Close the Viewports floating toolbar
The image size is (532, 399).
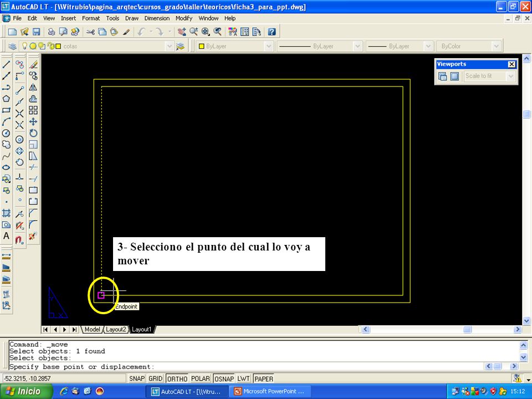point(511,64)
